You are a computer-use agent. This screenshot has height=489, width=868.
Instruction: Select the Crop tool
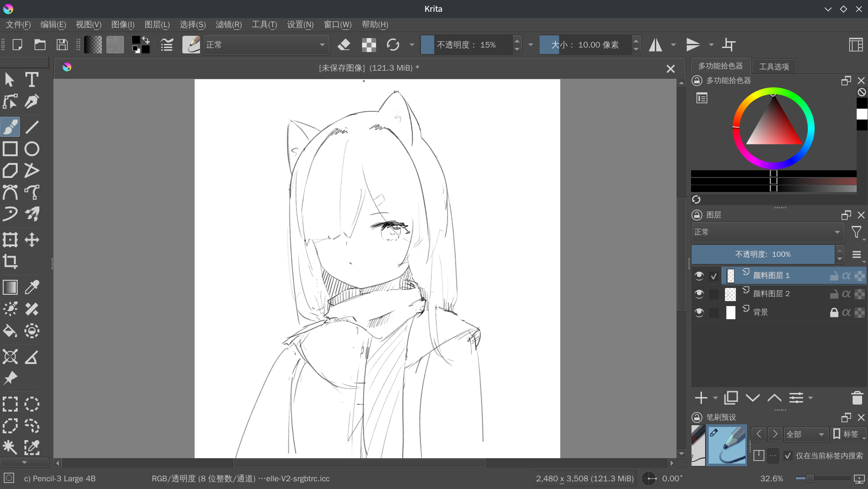pyautogui.click(x=10, y=262)
